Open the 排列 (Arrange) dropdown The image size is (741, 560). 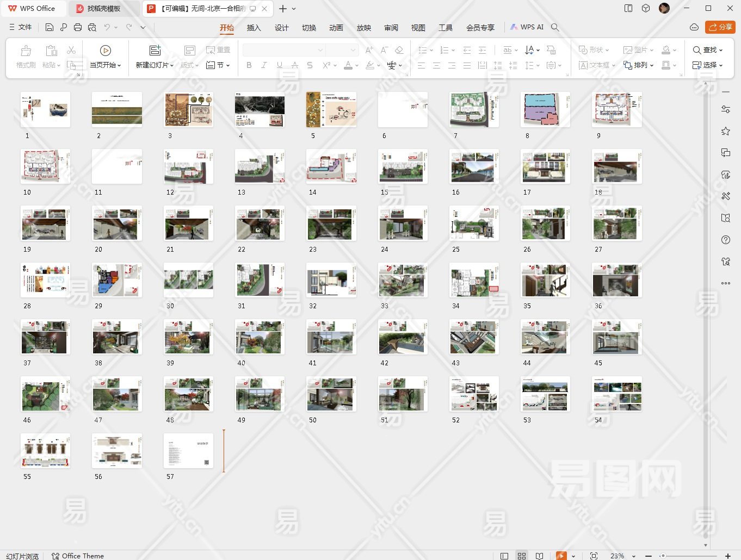click(x=652, y=65)
